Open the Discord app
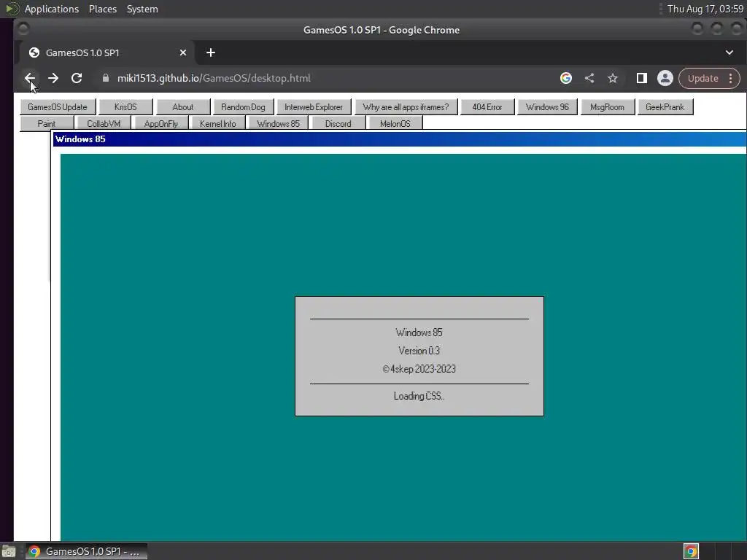This screenshot has height=560, width=747. pos(338,123)
